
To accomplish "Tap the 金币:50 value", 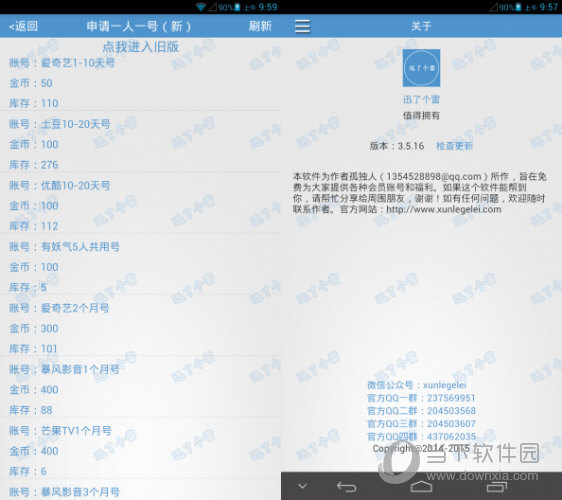I will pyautogui.click(x=31, y=83).
